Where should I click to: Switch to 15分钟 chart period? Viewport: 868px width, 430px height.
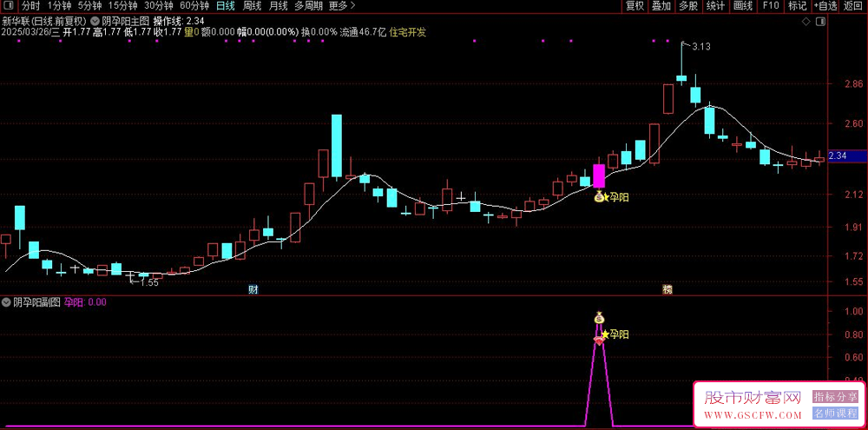(x=123, y=6)
